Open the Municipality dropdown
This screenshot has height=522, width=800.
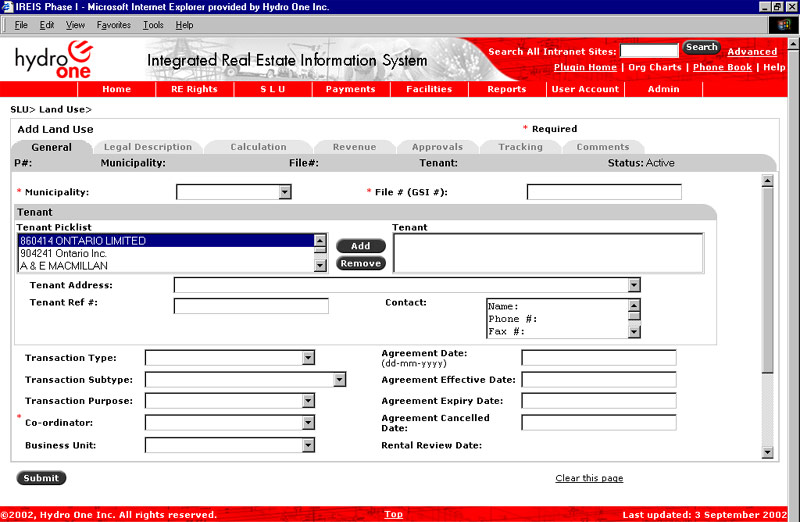coord(285,192)
